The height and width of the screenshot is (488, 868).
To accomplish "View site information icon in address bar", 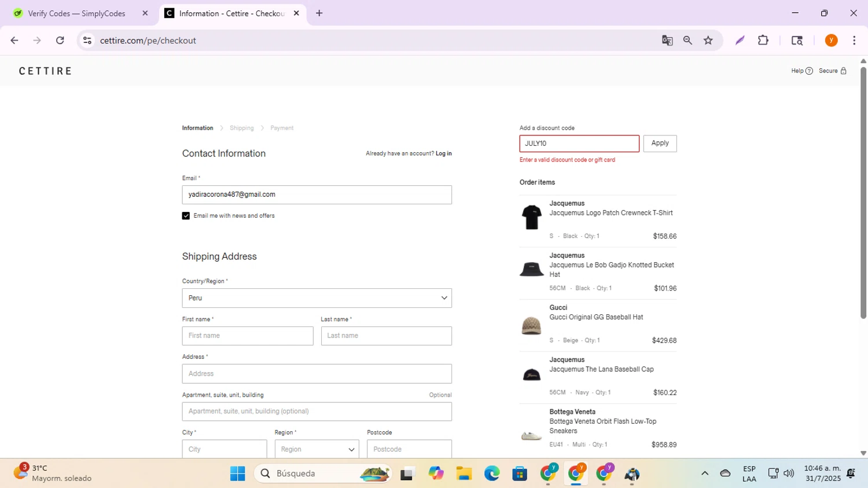I will click(87, 41).
